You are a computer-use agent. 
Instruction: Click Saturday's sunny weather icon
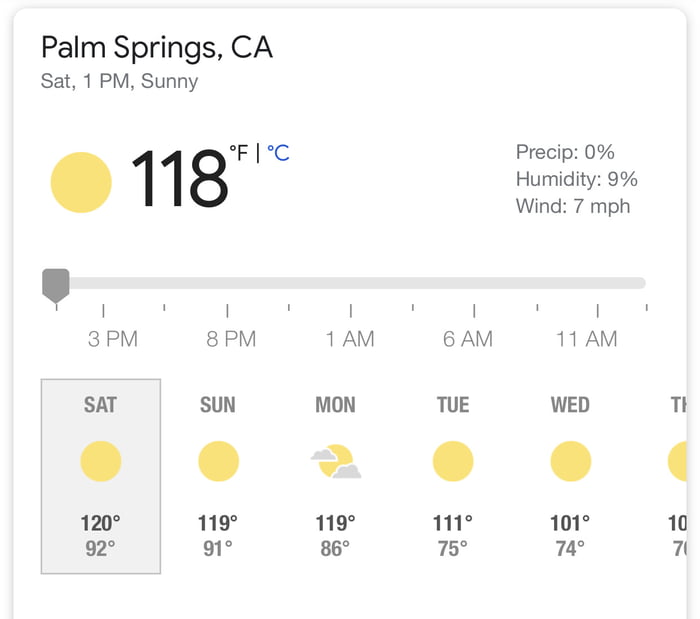click(x=100, y=462)
